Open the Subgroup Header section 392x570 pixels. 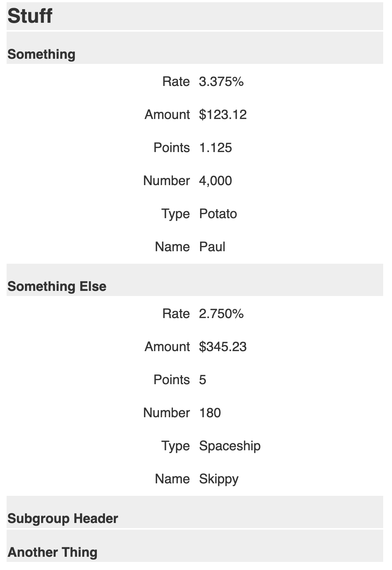195,512
